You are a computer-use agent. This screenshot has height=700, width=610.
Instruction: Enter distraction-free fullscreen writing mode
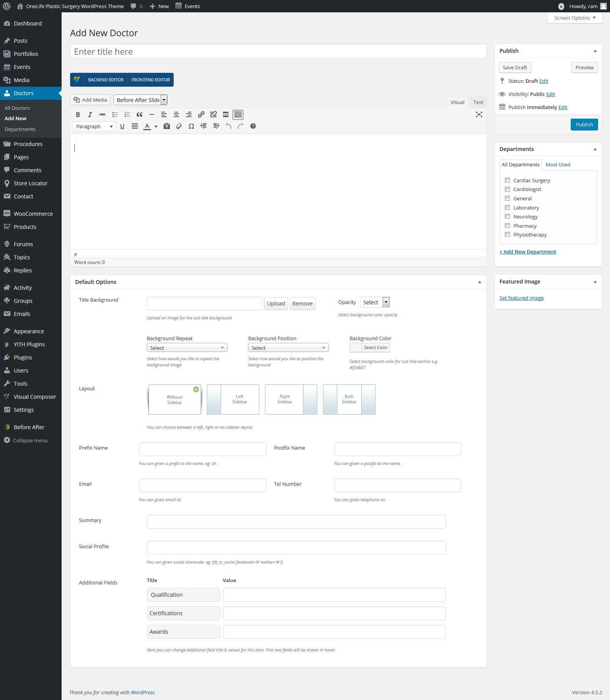(479, 114)
